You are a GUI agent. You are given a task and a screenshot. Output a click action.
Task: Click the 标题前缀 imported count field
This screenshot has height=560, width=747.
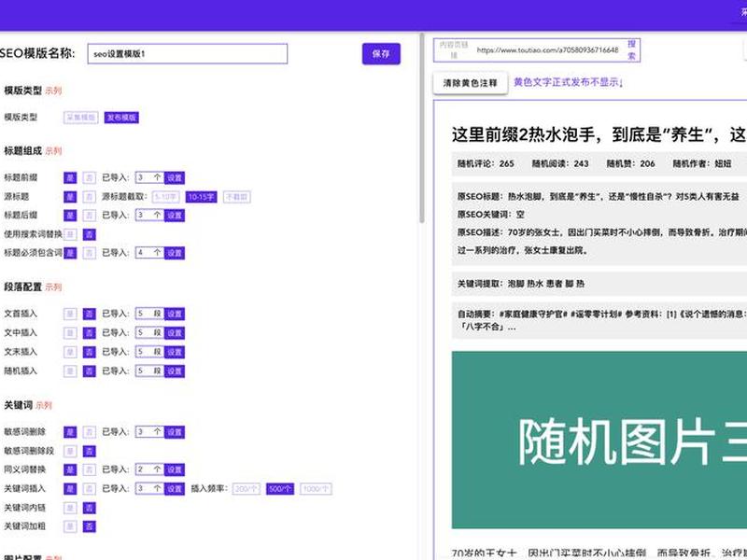pos(149,177)
